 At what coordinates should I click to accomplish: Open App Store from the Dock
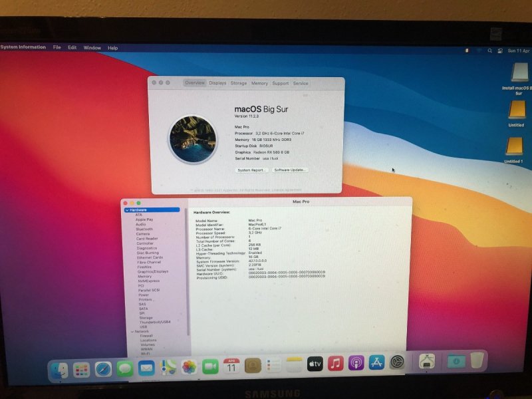pos(376,362)
